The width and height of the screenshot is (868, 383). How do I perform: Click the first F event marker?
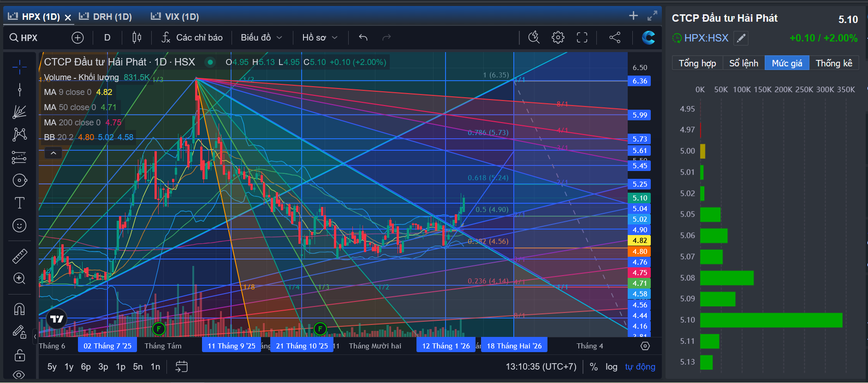159,329
